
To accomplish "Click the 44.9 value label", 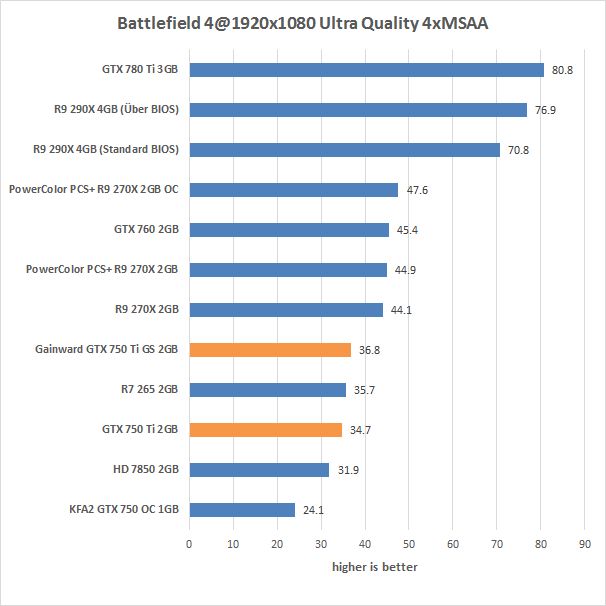I will click(404, 270).
